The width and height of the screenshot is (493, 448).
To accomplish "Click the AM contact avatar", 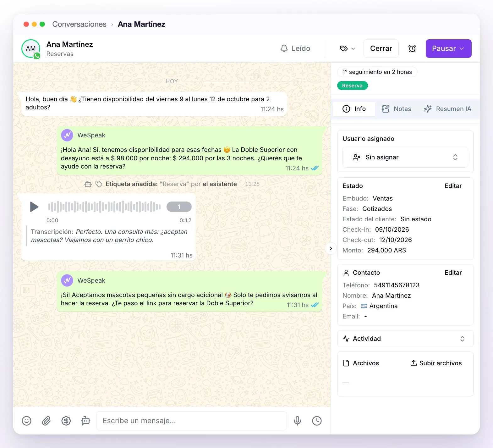I will click(x=31, y=49).
